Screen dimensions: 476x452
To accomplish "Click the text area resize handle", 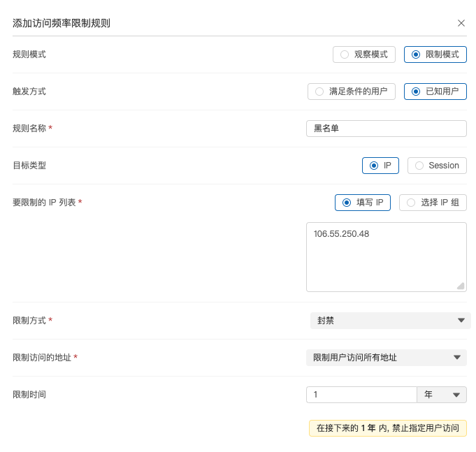I will [x=461, y=286].
